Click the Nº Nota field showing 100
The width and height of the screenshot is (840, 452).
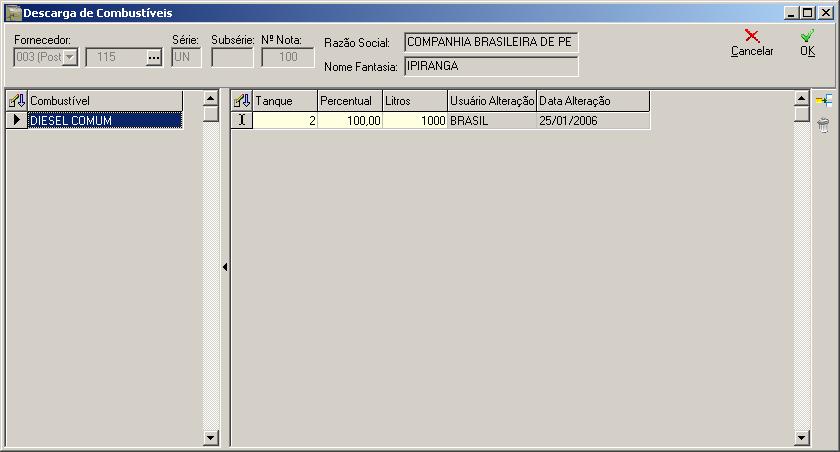point(288,57)
